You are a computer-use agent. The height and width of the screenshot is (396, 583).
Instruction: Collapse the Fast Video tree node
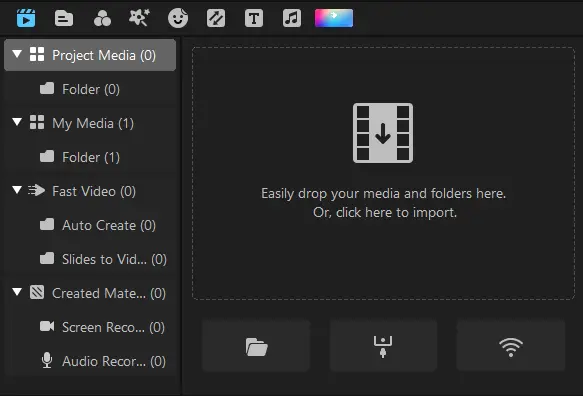[17, 190]
